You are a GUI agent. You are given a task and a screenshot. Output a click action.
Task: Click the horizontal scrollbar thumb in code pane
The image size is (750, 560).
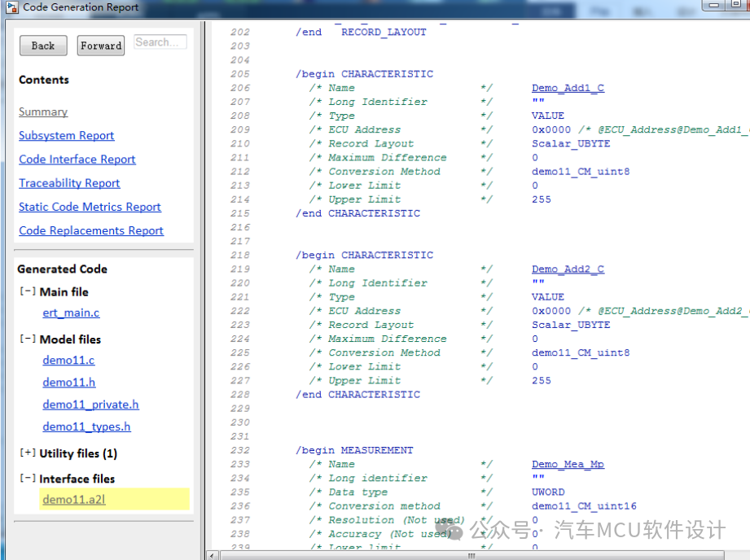click(472, 556)
